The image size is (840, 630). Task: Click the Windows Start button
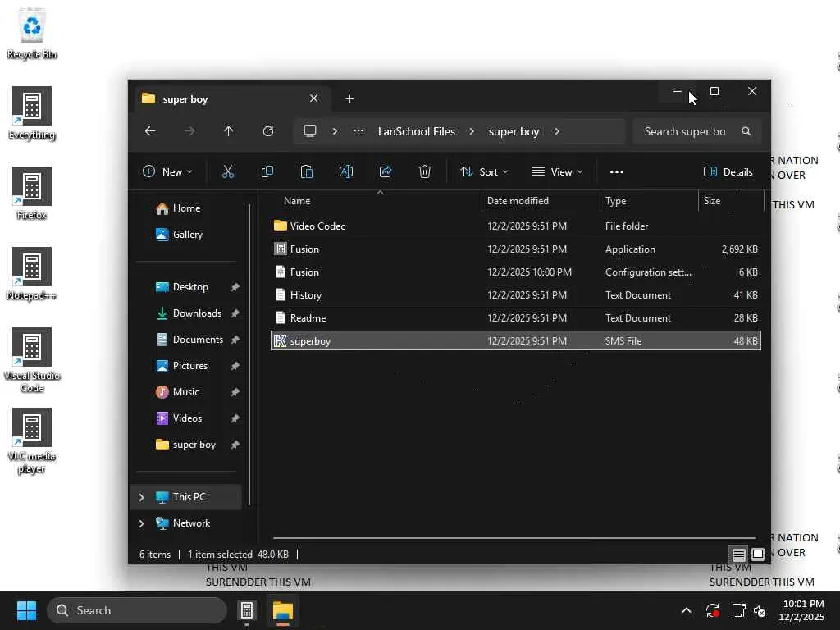[x=26, y=610]
